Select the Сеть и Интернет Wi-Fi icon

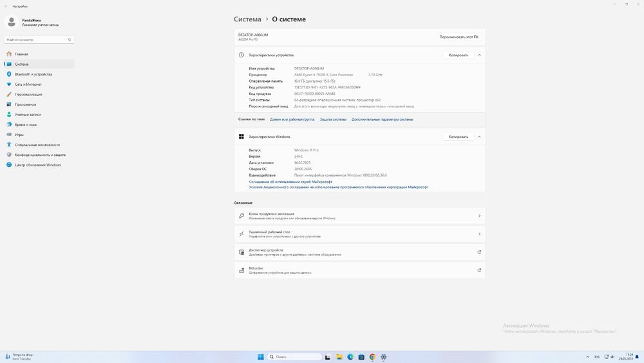tap(9, 84)
